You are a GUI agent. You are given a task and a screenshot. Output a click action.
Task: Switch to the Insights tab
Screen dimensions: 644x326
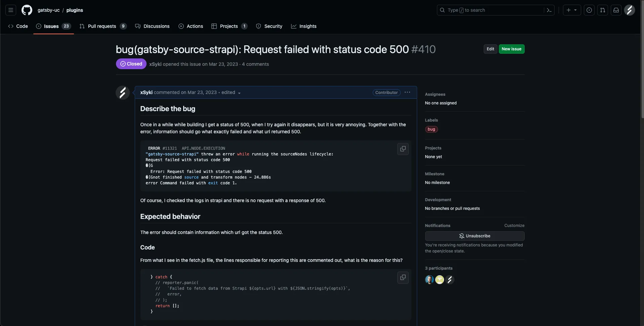(x=304, y=26)
